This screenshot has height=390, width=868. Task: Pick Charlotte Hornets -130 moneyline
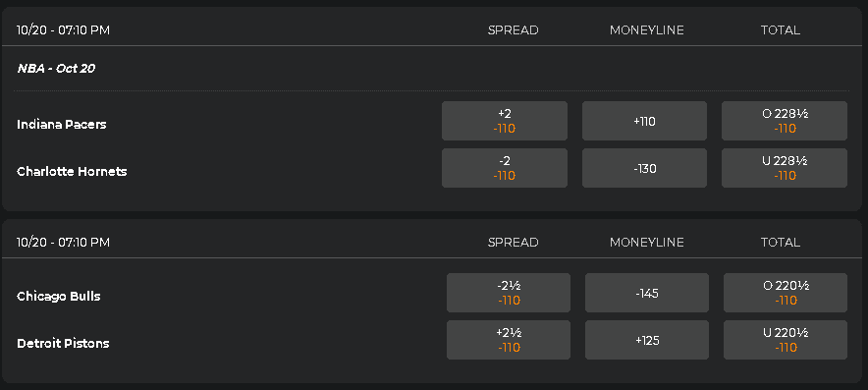click(x=644, y=168)
